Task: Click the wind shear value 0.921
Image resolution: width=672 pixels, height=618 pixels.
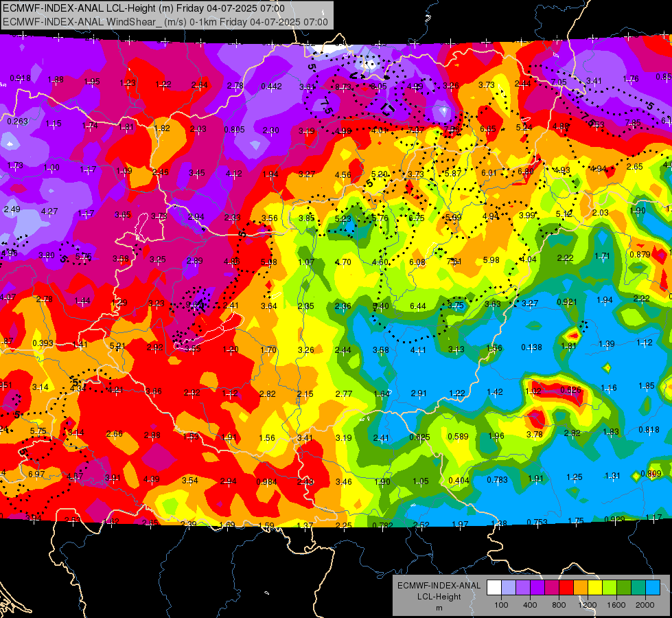Action: pyautogui.click(x=567, y=302)
